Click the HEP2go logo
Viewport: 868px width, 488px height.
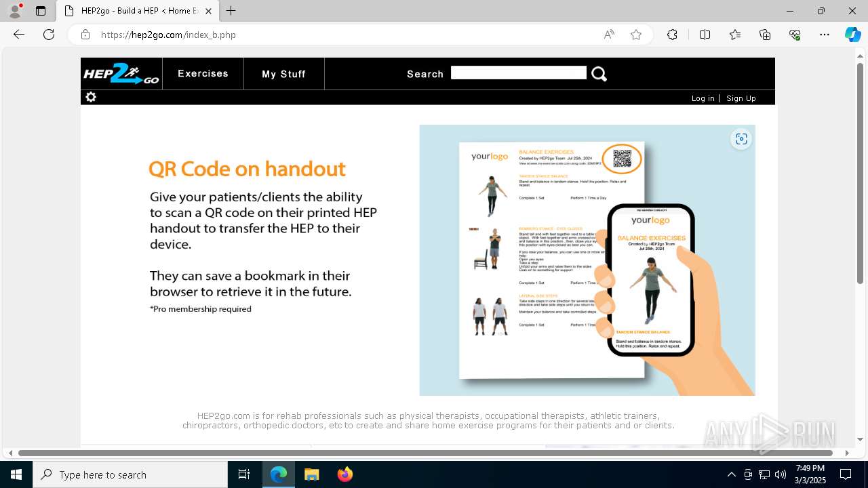click(x=121, y=74)
